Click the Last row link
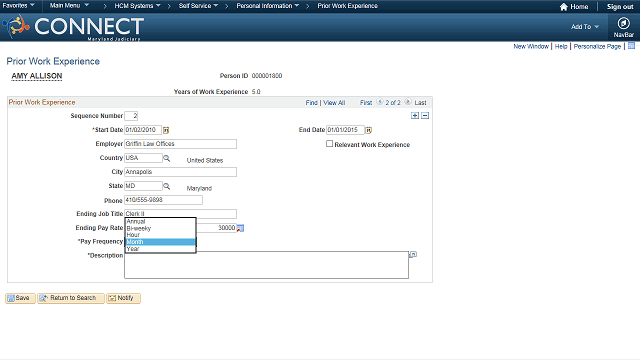Viewport: 640px width, 360px height. pyautogui.click(x=420, y=103)
